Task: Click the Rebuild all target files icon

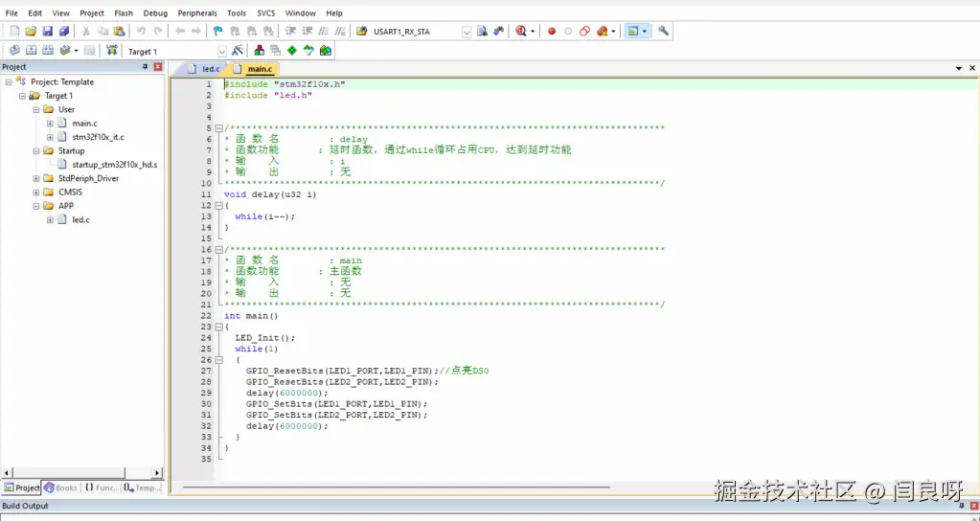Action: point(48,51)
